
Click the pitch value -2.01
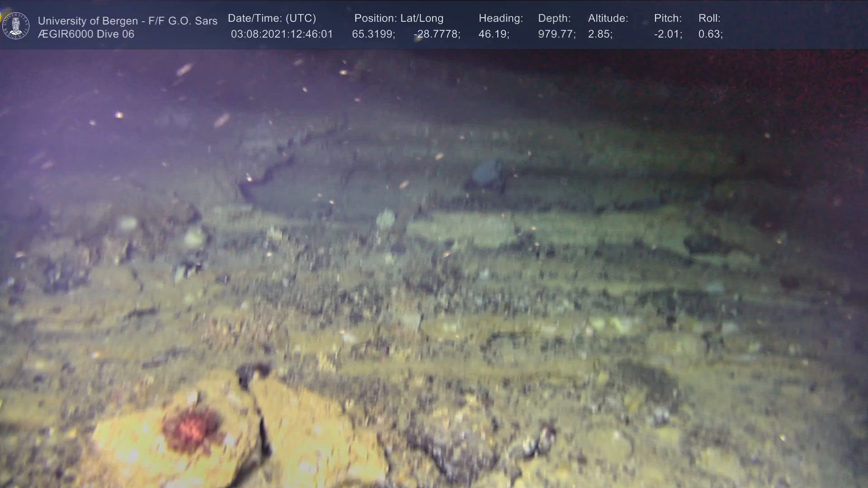668,34
